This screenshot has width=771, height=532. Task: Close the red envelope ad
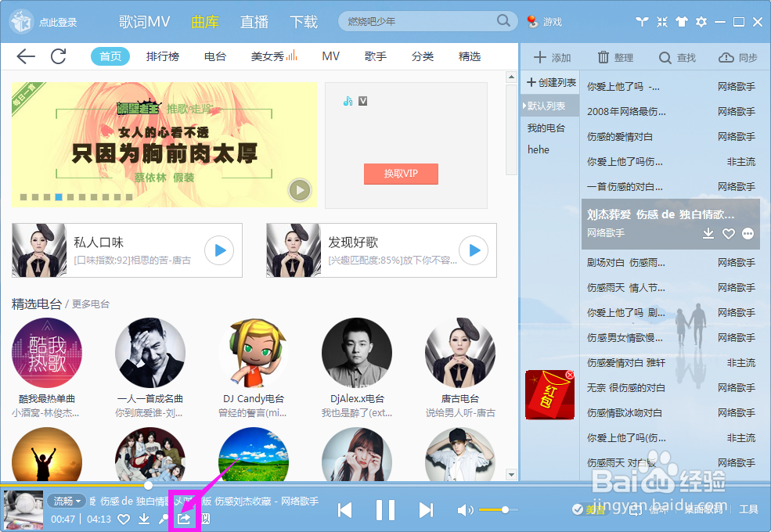[570, 375]
